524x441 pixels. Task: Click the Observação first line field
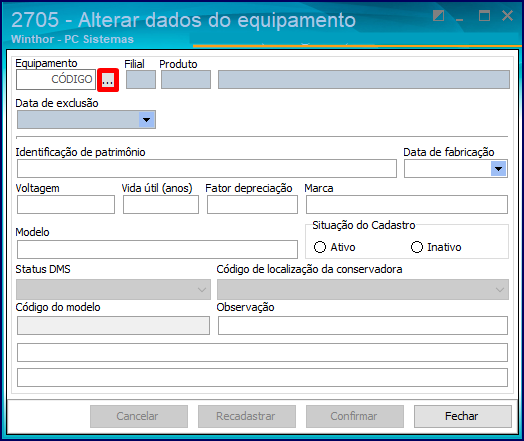(363, 326)
